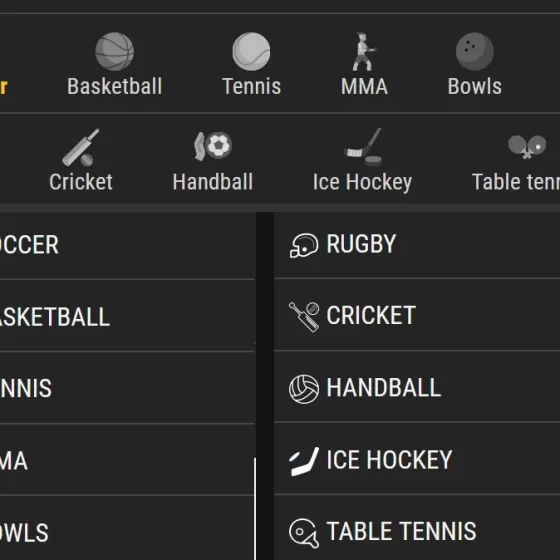Click the Rugby helmet outline icon
The height and width of the screenshot is (560, 560).
coord(304,245)
